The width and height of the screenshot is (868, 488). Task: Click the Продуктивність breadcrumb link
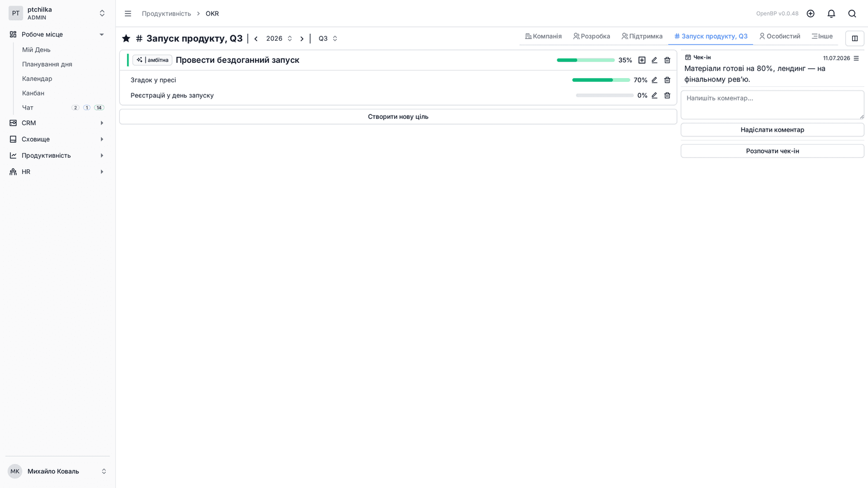tap(166, 14)
